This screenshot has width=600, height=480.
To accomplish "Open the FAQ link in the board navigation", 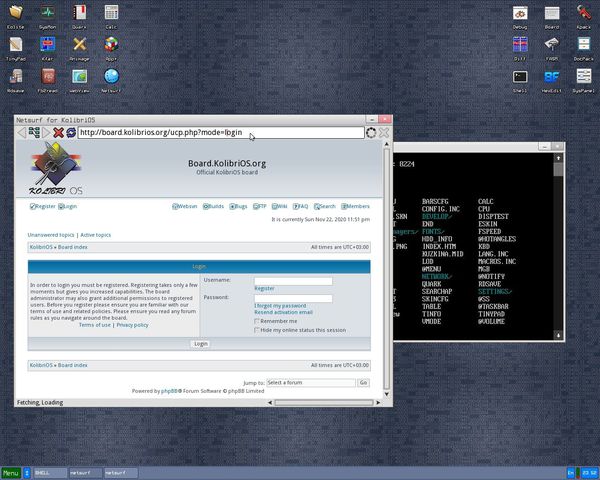I will tap(300, 206).
